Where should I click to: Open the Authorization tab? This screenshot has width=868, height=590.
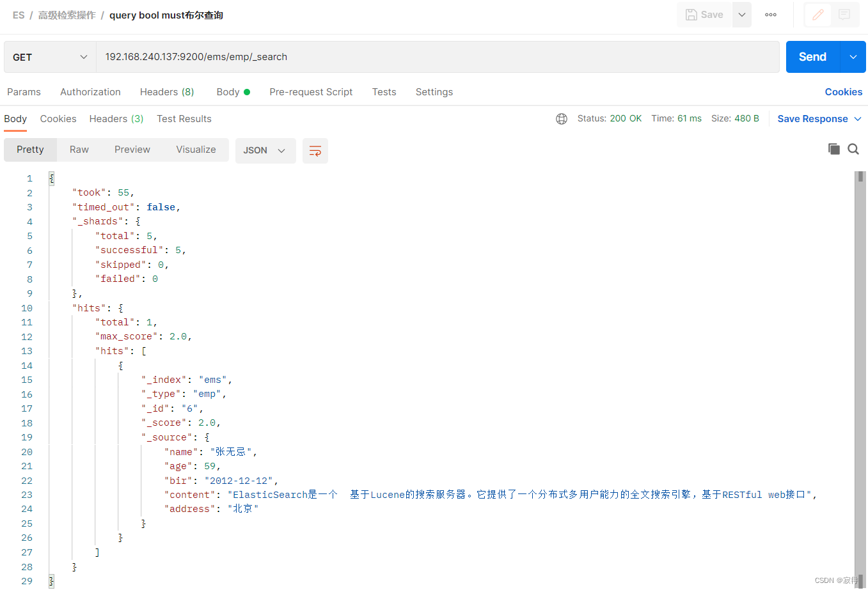coord(90,92)
